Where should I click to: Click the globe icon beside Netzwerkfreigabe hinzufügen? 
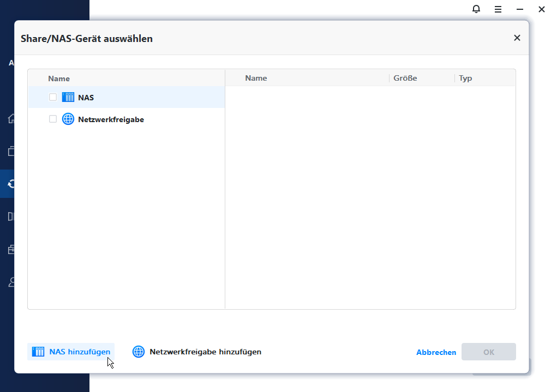(139, 352)
